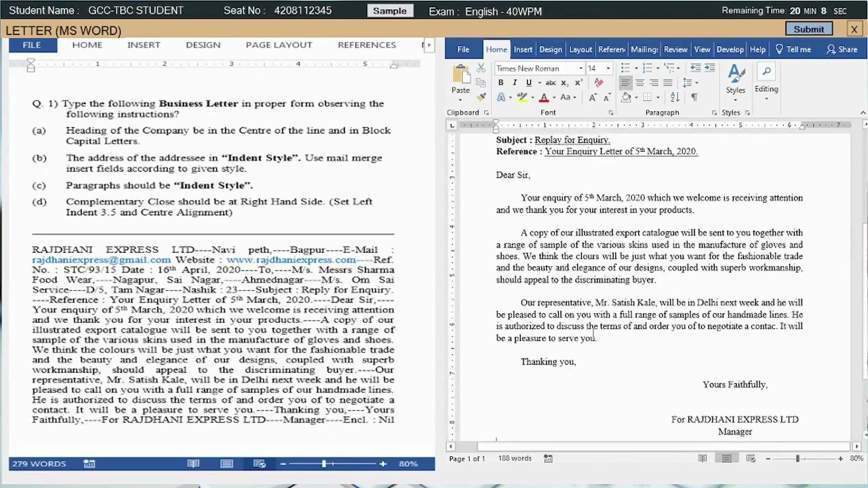Apply Strikethrough formatting
The width and height of the screenshot is (868, 488).
pos(551,83)
